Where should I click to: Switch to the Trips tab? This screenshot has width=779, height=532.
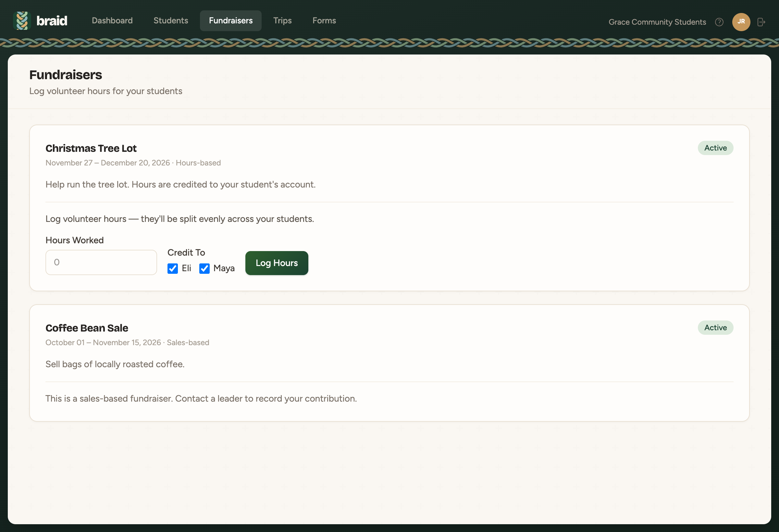click(282, 21)
